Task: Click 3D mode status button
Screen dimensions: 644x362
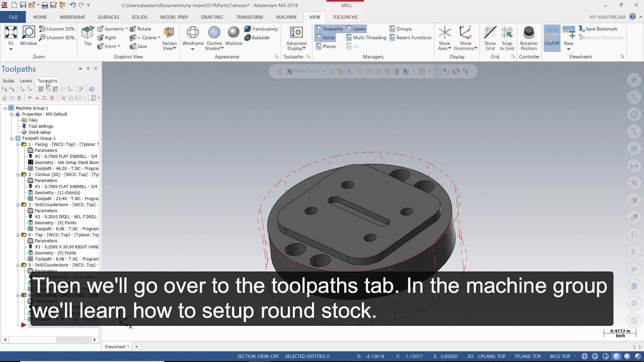Action: (x=470, y=356)
